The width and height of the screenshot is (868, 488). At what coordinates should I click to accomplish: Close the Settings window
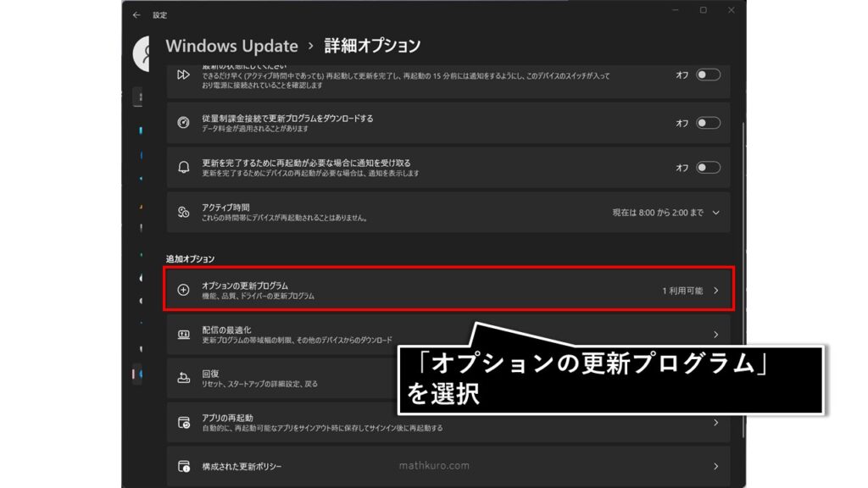click(x=732, y=10)
